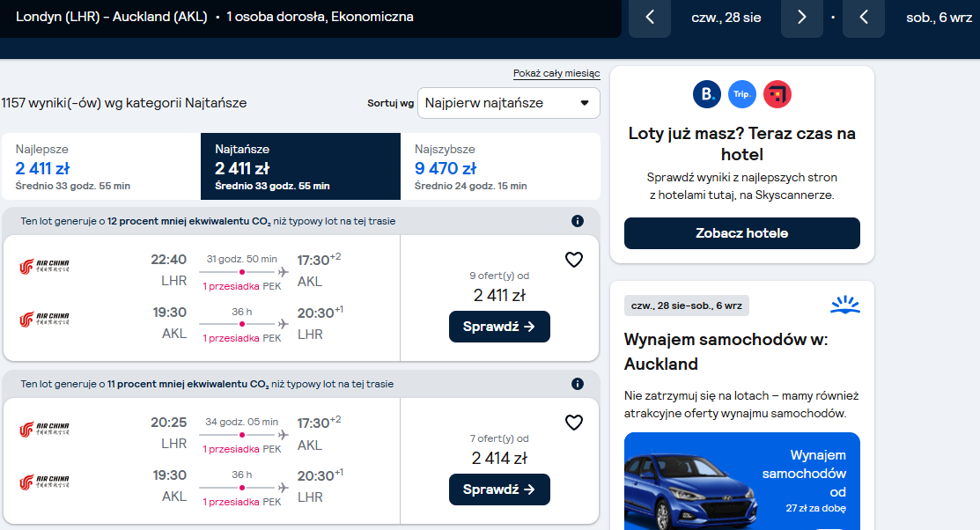980x530 pixels.
Task: Go to previous return date before sob., 6 wrz
Action: point(864,18)
